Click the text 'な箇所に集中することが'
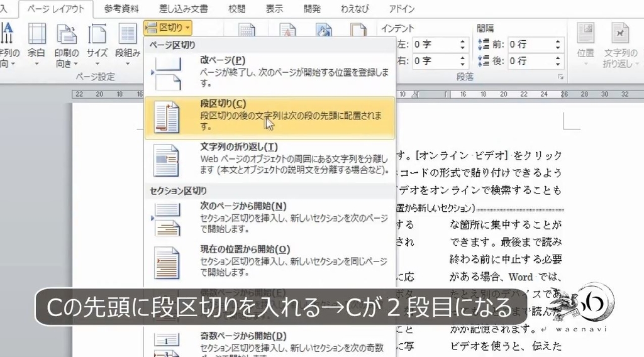Screen dimensions: 644x357 506,224
